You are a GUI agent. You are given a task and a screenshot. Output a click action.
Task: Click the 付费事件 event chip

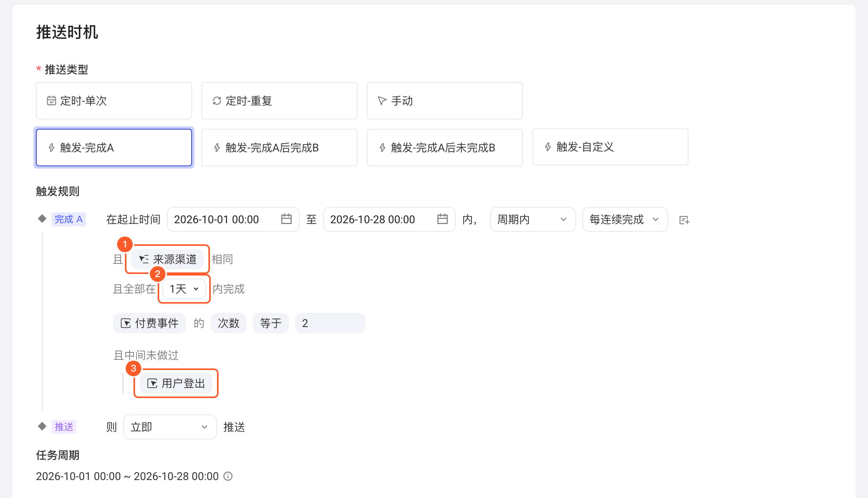(x=149, y=323)
